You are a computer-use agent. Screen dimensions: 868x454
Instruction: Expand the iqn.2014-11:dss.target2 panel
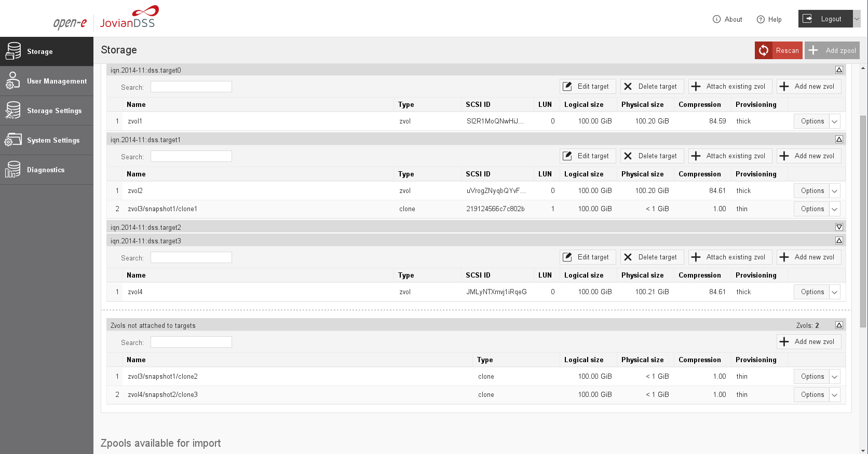839,227
